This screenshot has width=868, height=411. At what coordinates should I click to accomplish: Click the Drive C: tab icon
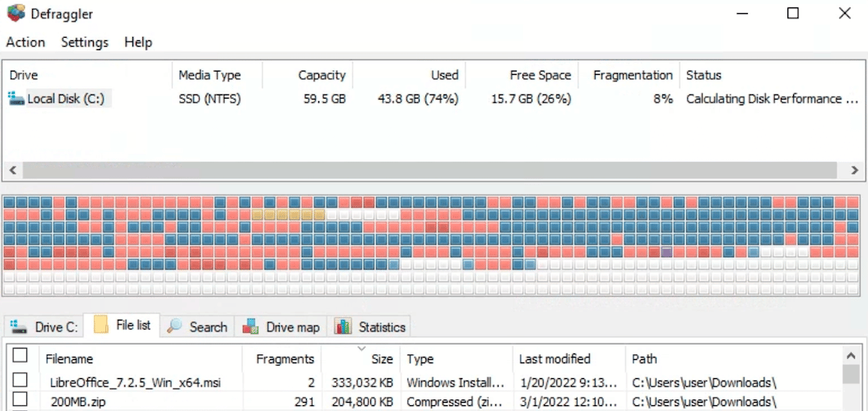18,327
